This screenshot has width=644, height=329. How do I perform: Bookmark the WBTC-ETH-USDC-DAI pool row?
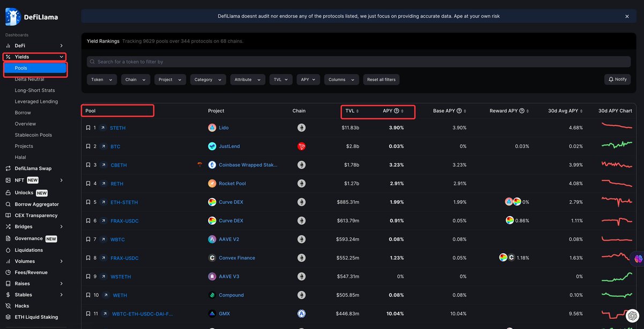pyautogui.click(x=88, y=313)
